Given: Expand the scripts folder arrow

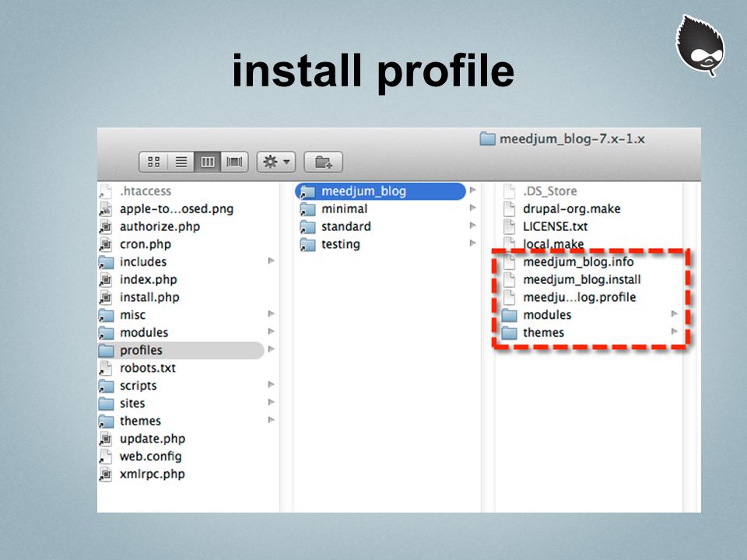Looking at the screenshot, I should 271,384.
